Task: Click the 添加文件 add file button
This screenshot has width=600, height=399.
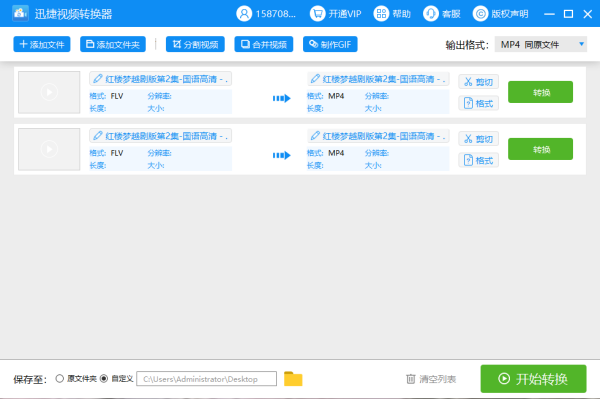Action: pos(42,44)
